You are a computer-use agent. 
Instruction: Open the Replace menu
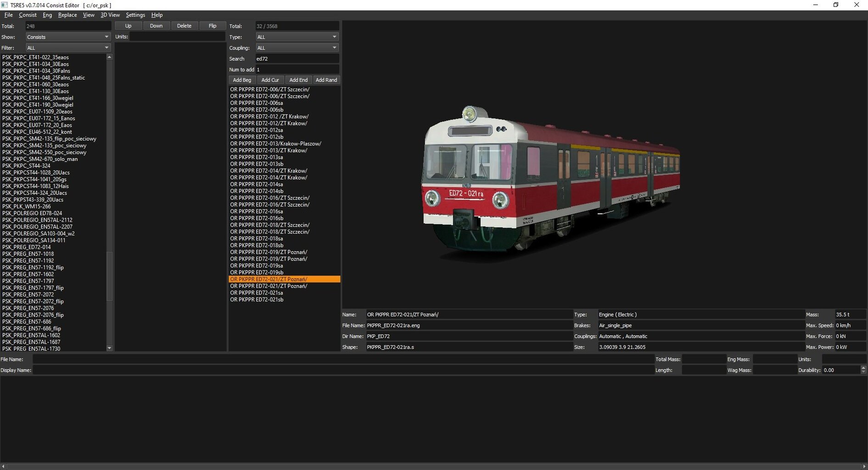(67, 15)
